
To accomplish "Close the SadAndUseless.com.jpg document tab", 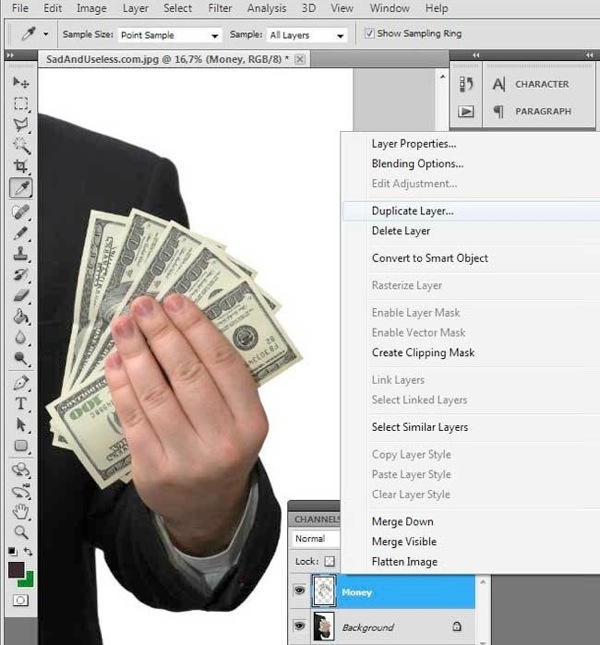I will 300,60.
